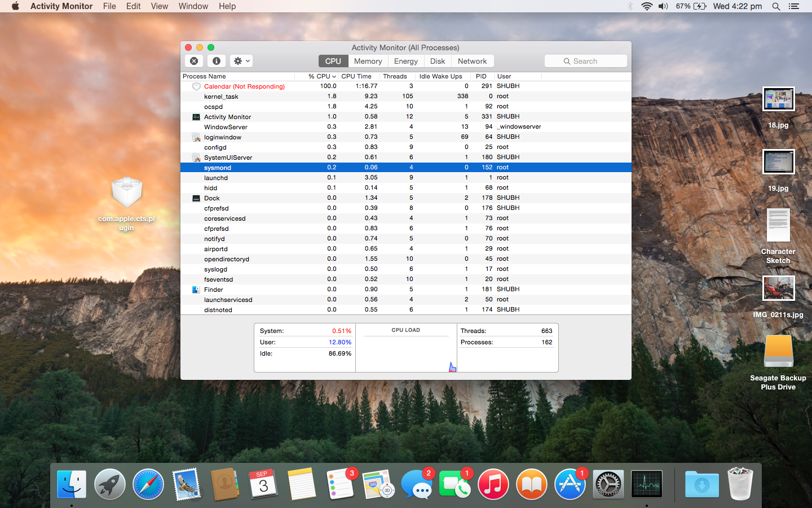
Task: Launch Safari from the Dock
Action: [148, 484]
